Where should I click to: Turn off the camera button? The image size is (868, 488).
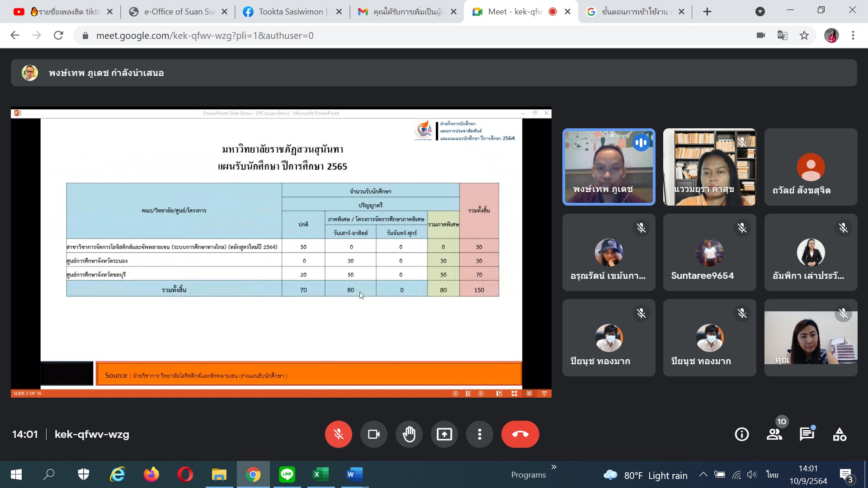(373, 434)
